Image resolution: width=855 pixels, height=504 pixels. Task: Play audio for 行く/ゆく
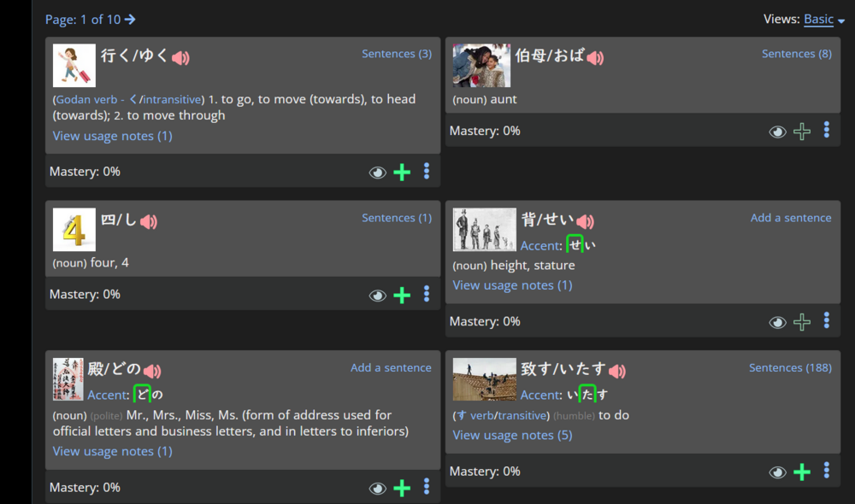pos(180,57)
